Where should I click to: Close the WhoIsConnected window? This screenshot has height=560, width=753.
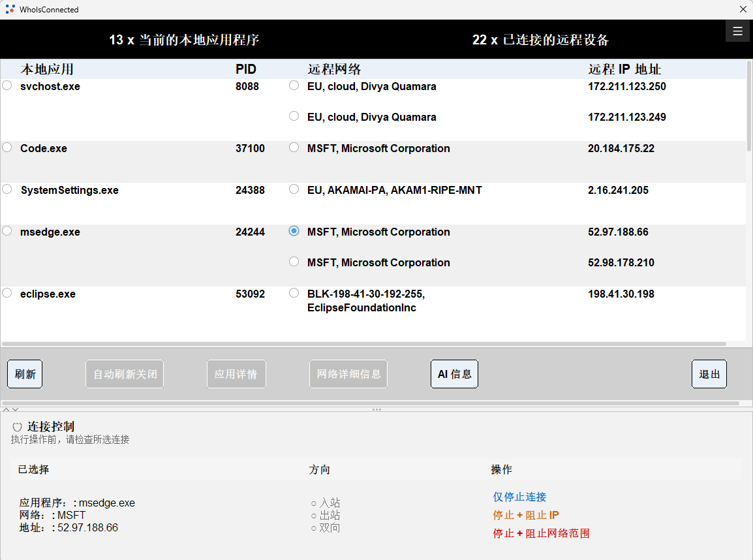tap(743, 9)
